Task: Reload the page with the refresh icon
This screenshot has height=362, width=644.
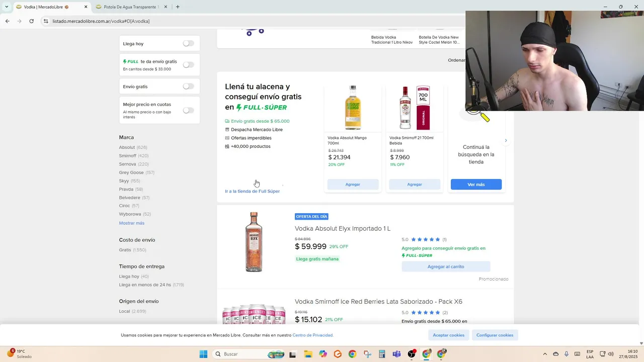Action: 31,21
